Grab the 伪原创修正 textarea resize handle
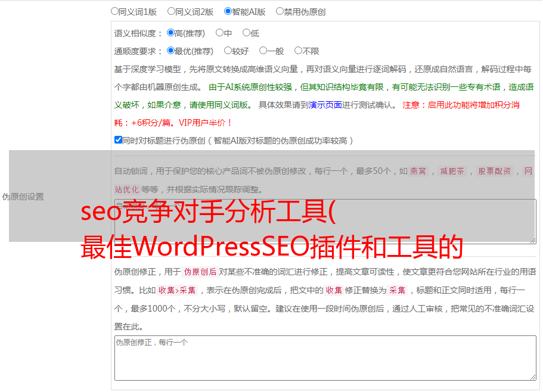 tap(533, 378)
